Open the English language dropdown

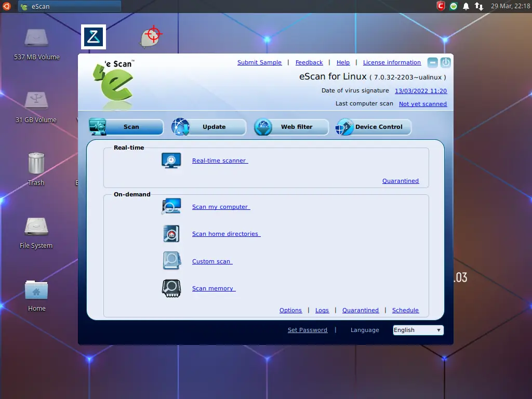pos(418,330)
